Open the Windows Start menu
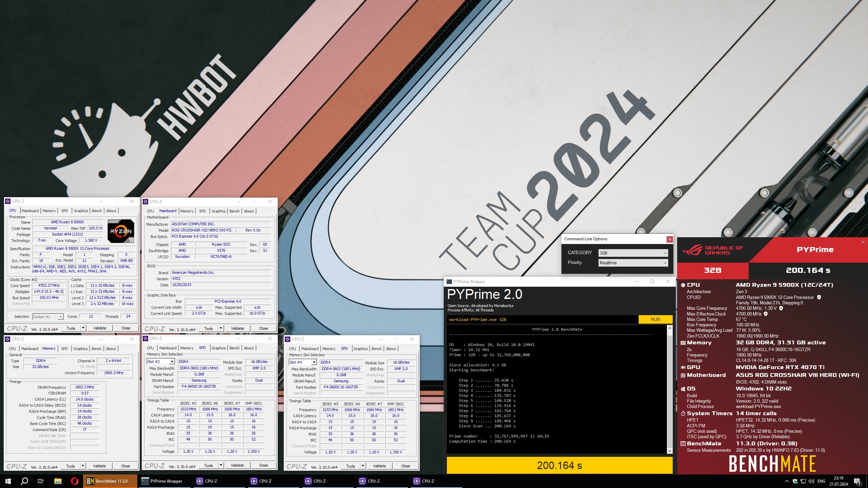This screenshot has height=488, width=868. point(8,481)
